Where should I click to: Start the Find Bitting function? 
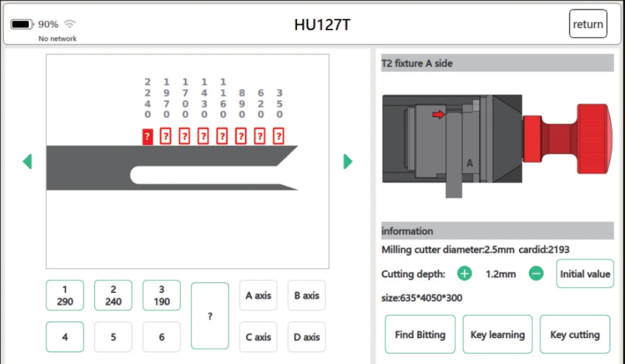click(420, 334)
